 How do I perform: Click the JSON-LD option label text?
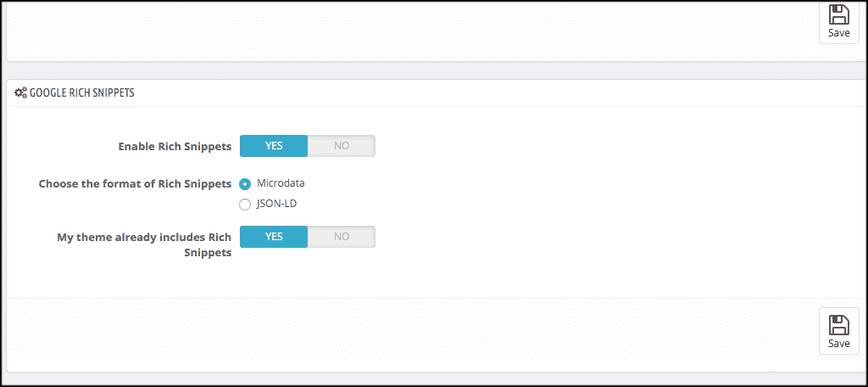[276, 204]
